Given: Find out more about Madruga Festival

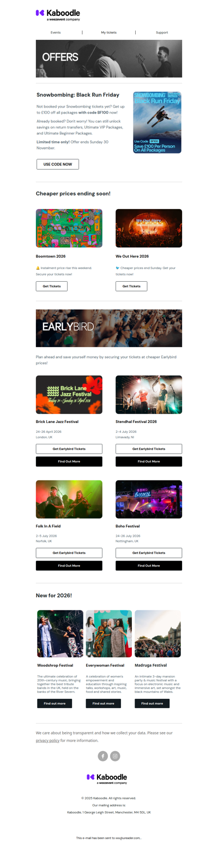Looking at the screenshot, I should click(x=152, y=703).
